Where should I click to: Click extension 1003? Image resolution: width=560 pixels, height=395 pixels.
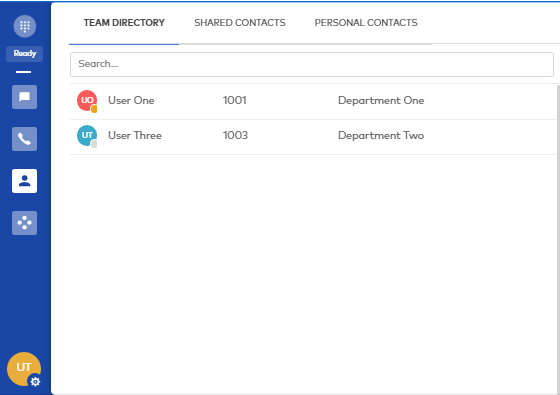(235, 135)
